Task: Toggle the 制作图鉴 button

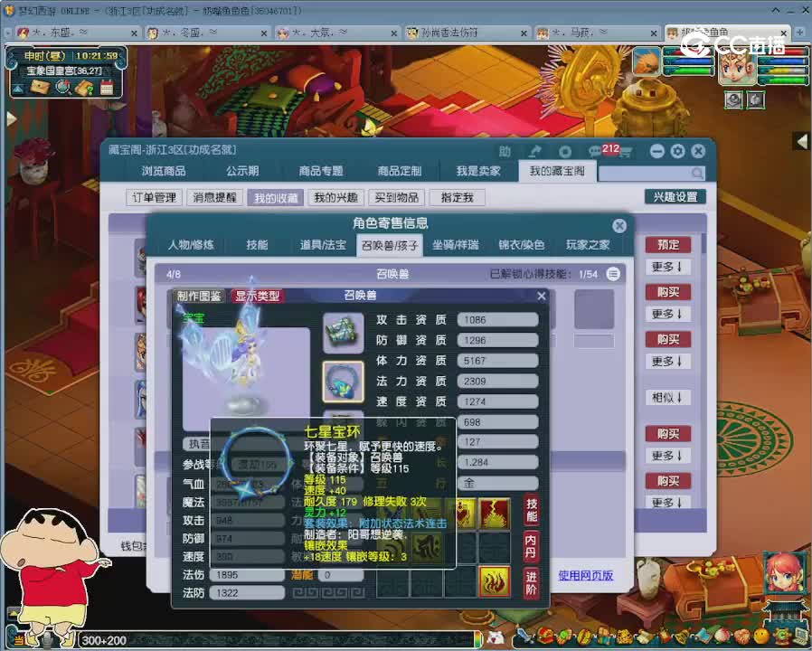Action: (x=198, y=297)
